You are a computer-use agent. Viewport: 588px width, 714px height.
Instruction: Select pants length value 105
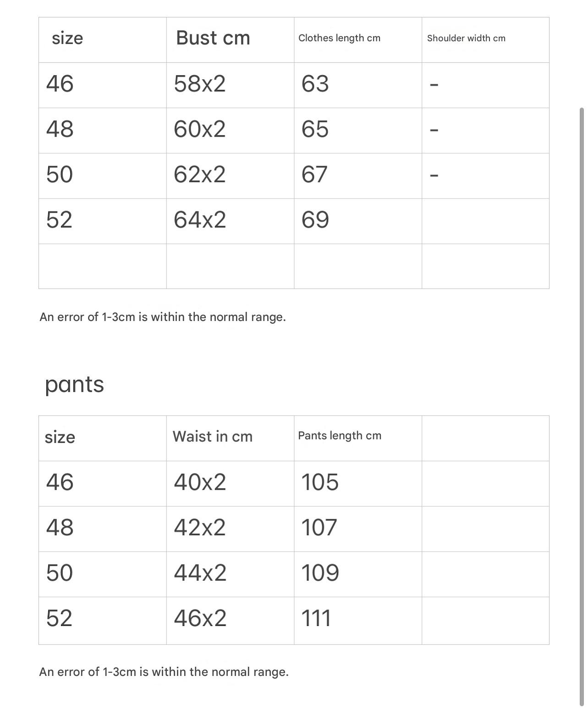click(x=320, y=482)
